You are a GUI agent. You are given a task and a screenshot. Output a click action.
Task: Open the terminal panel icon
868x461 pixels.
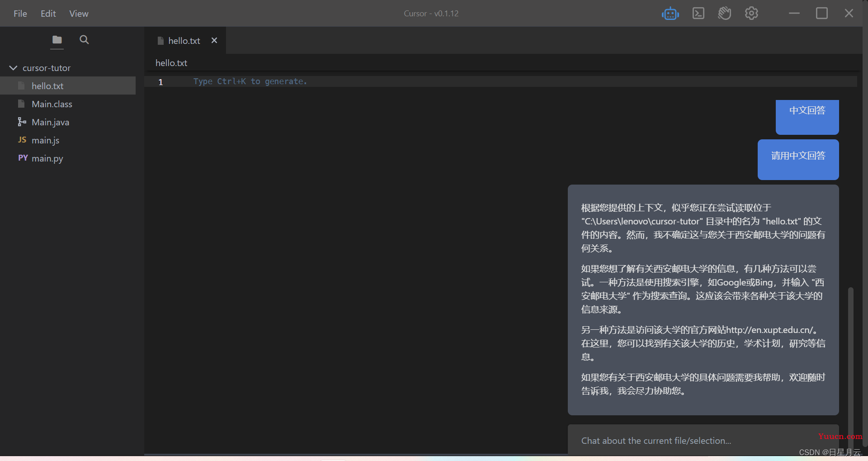click(x=698, y=14)
